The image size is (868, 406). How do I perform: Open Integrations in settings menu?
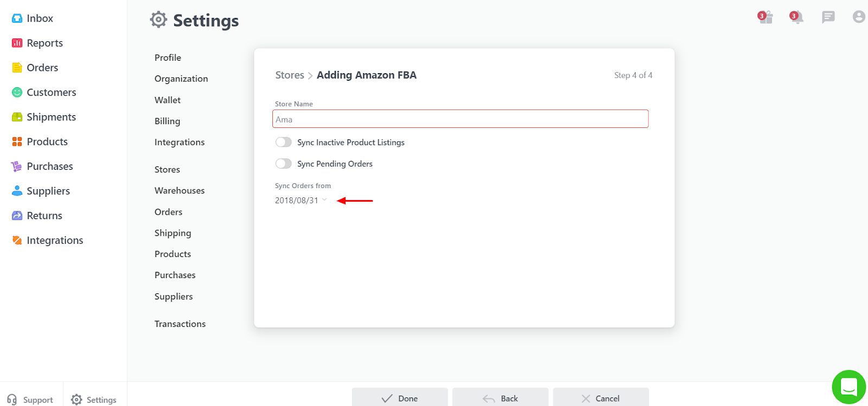pyautogui.click(x=180, y=143)
